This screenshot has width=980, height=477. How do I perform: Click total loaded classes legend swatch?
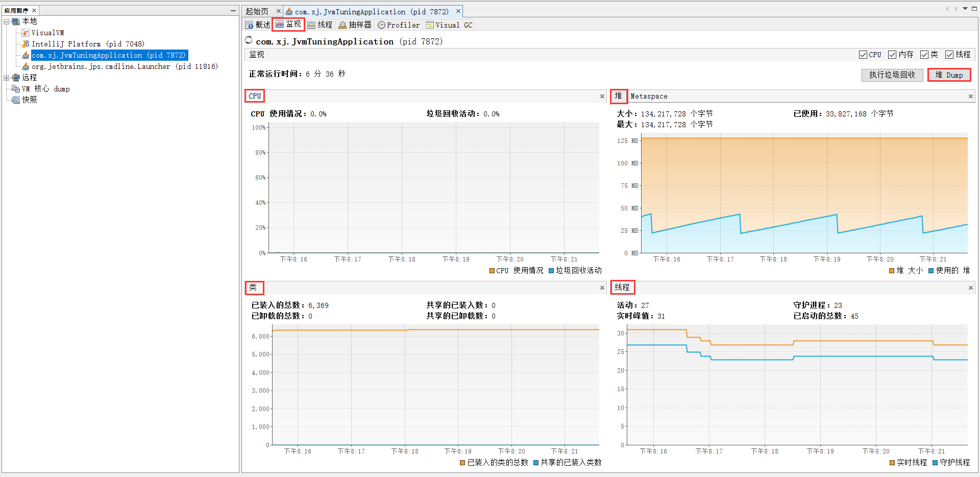click(462, 463)
